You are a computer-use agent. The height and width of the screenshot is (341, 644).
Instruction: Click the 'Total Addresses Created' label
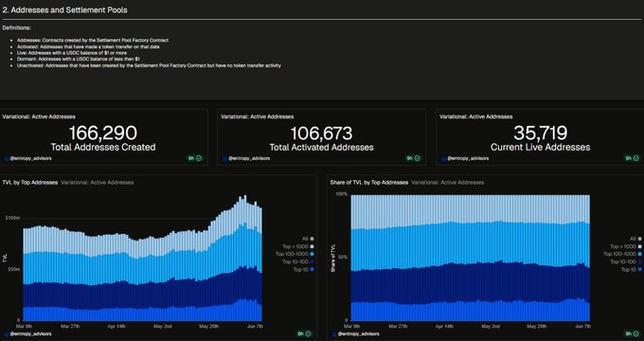pyautogui.click(x=103, y=147)
